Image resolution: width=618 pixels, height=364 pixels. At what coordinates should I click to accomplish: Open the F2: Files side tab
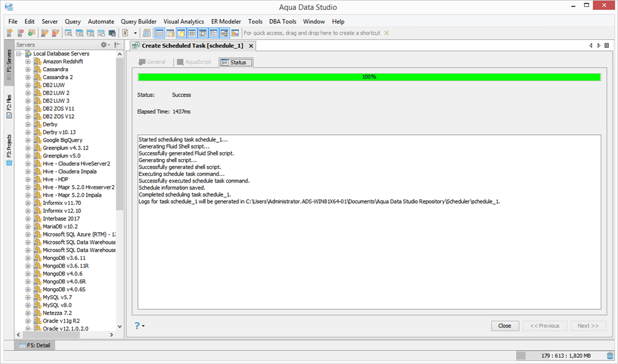click(x=9, y=106)
